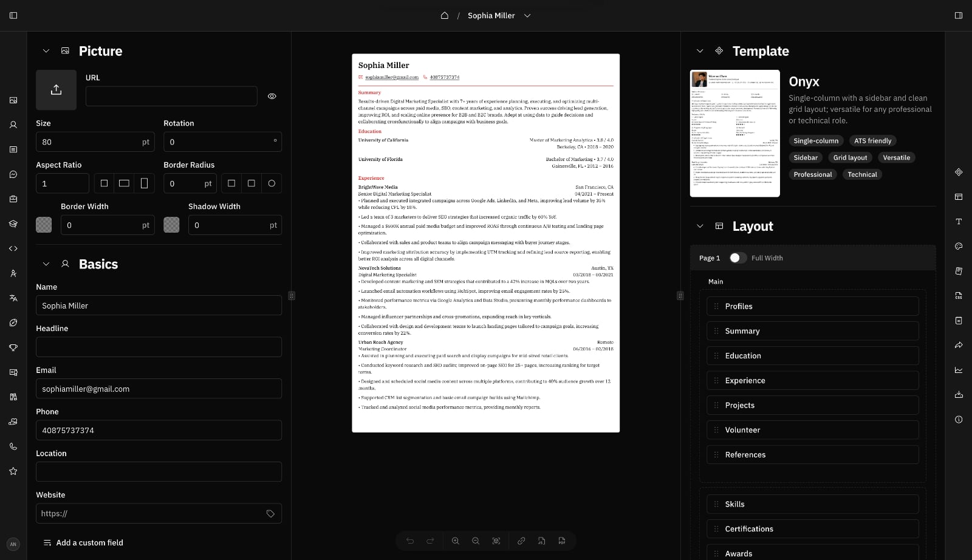
Task: Open Border Width color swatch
Action: tap(44, 225)
